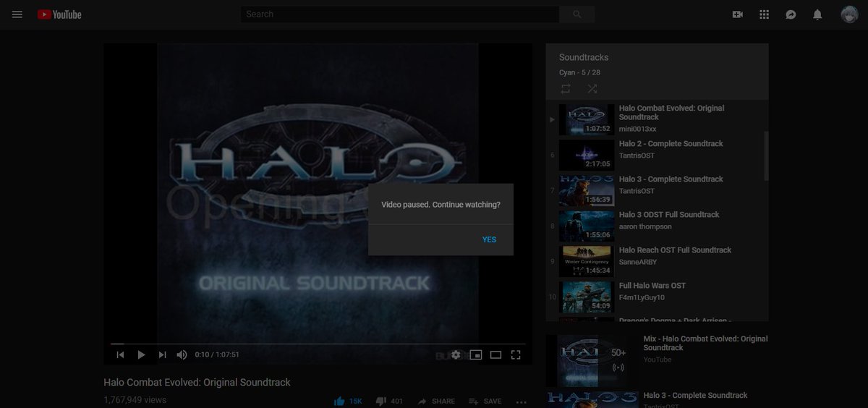Viewport: 868px width, 408px height.
Task: Open the messages bubble icon
Action: pyautogui.click(x=791, y=14)
